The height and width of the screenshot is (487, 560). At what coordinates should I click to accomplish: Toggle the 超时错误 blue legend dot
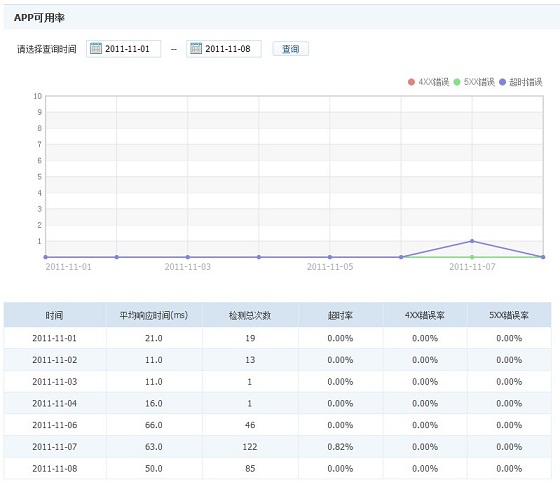[x=502, y=82]
